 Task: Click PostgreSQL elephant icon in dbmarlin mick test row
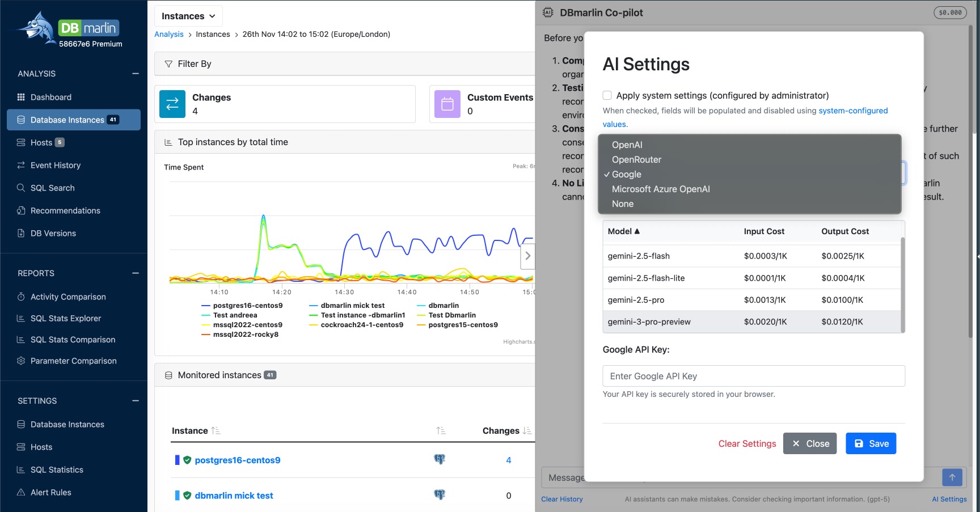point(440,495)
